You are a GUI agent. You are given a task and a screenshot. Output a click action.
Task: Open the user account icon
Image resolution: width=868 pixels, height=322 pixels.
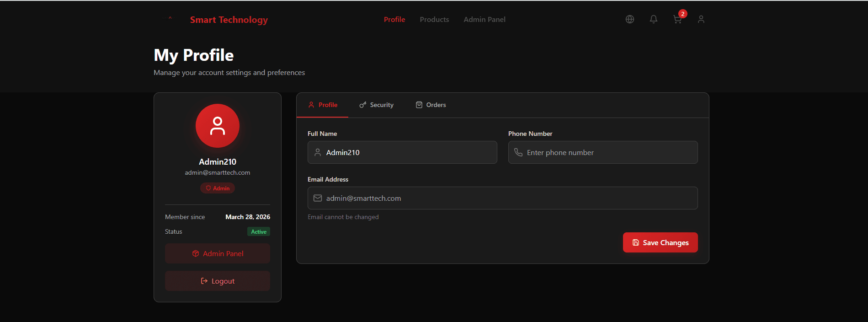(701, 19)
